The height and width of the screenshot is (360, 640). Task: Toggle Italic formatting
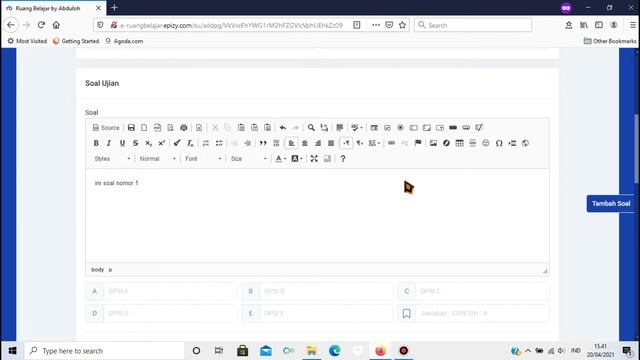click(x=109, y=143)
